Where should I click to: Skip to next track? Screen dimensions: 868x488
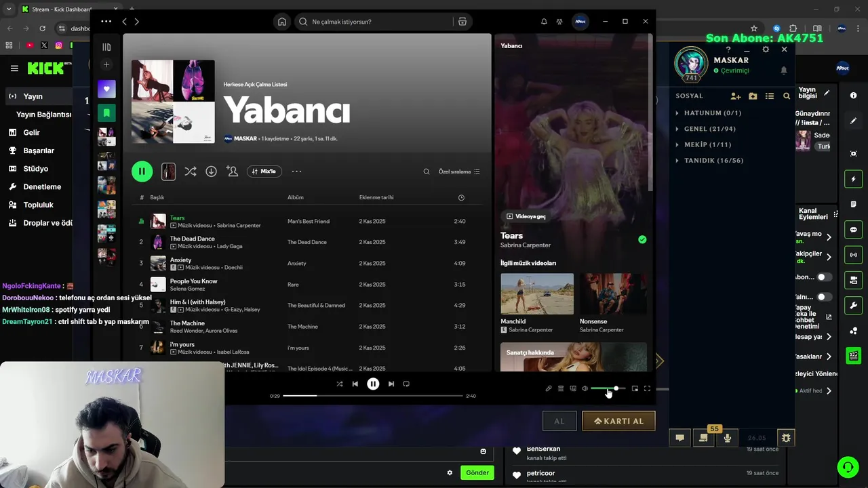[391, 384]
